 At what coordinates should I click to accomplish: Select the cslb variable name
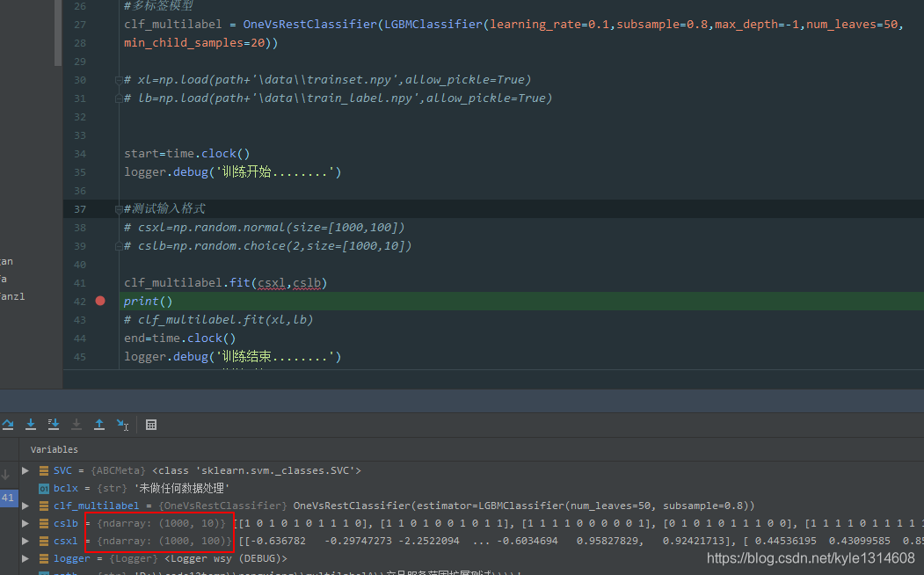coord(65,523)
